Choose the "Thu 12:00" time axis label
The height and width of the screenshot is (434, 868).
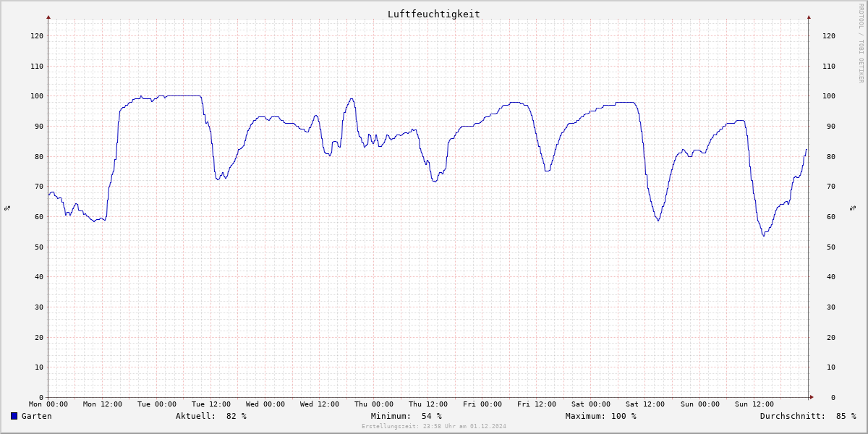[x=428, y=404]
